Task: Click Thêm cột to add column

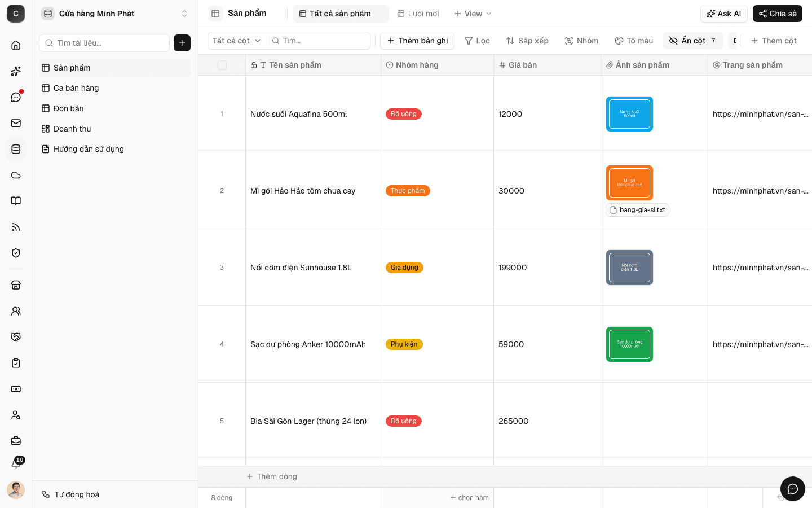Action: (774, 41)
